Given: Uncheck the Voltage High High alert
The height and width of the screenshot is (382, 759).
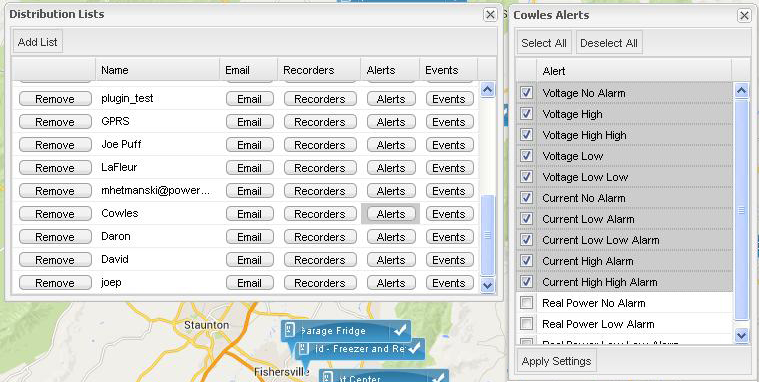Looking at the screenshot, I should [526, 135].
